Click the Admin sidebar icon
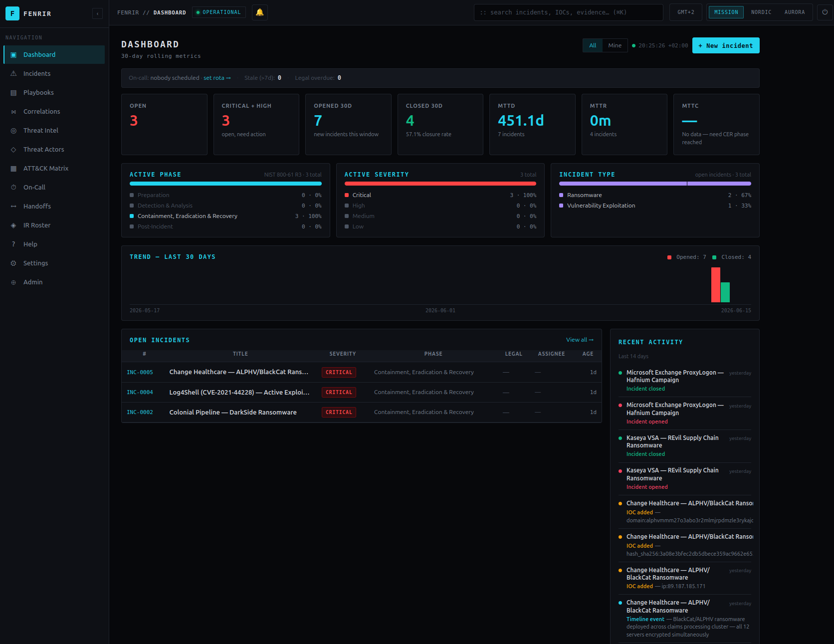 13,282
